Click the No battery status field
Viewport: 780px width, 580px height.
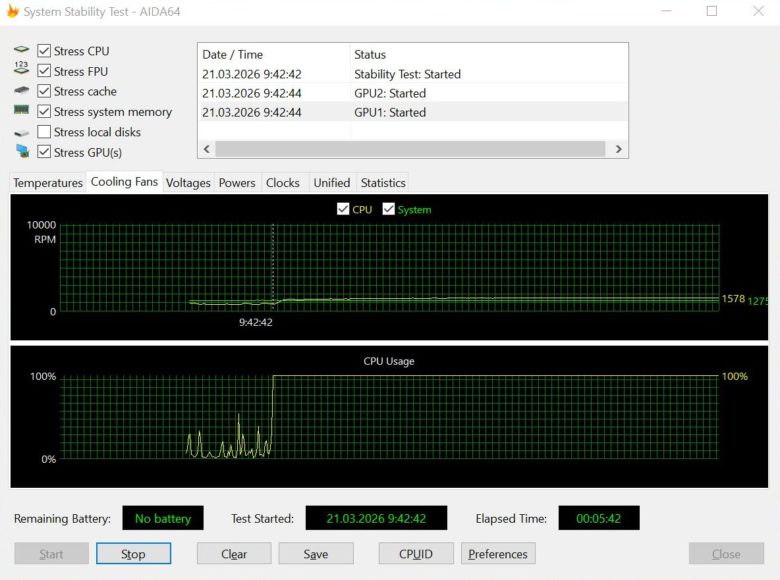click(163, 518)
